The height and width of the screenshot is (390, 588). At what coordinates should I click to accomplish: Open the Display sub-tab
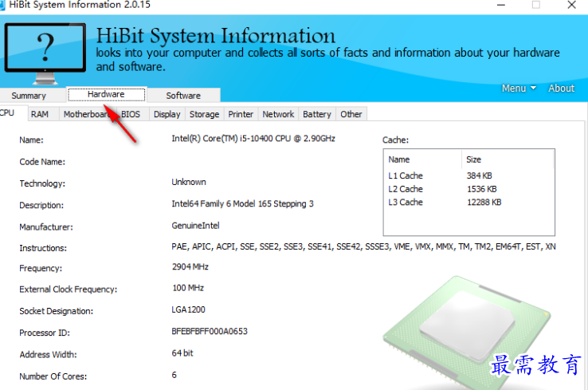167,114
